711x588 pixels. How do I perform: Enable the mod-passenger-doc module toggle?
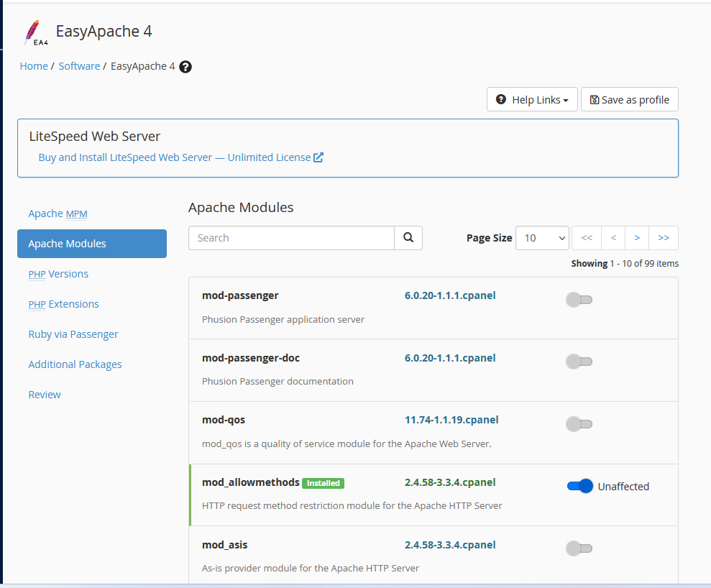579,362
